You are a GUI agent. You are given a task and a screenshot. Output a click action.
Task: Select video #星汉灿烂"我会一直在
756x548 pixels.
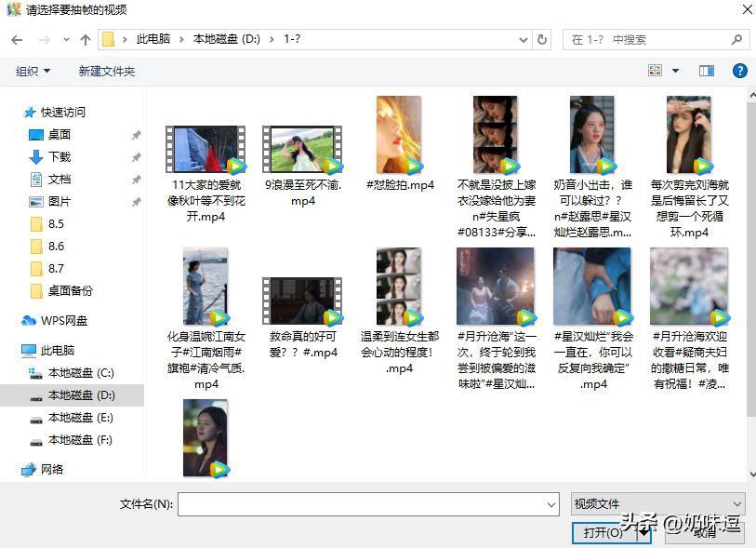[592, 318]
